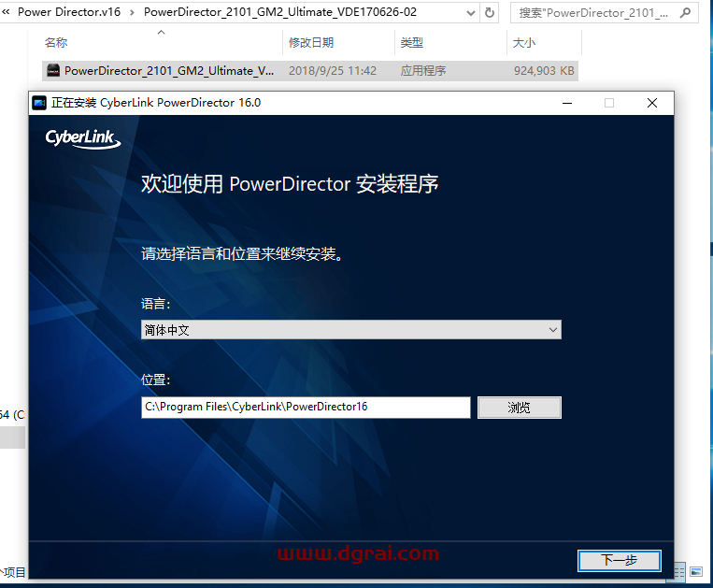Screen dimensions: 713x588
Task: Click the Explorer search box
Action: pos(604,13)
